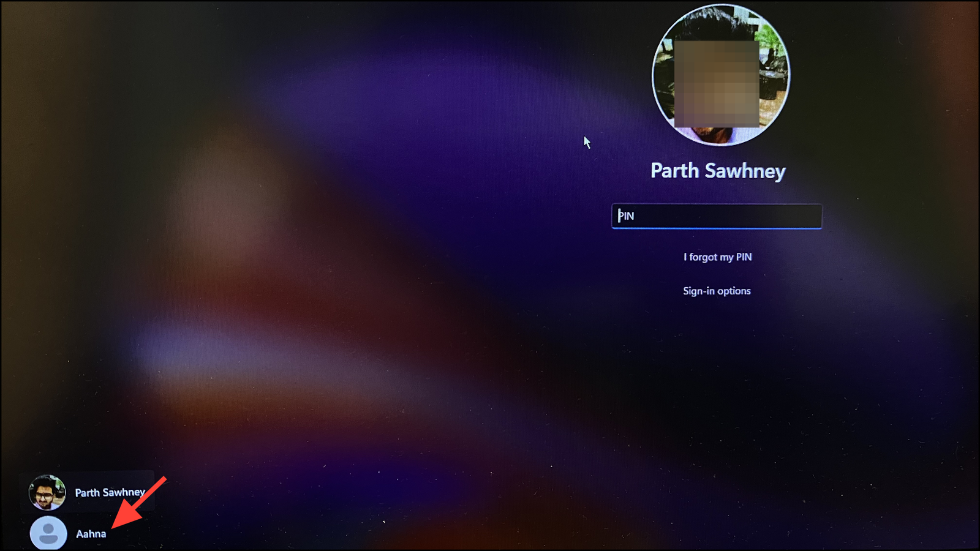This screenshot has height=551, width=980.
Task: Click the PIN placeholder text
Action: point(626,216)
